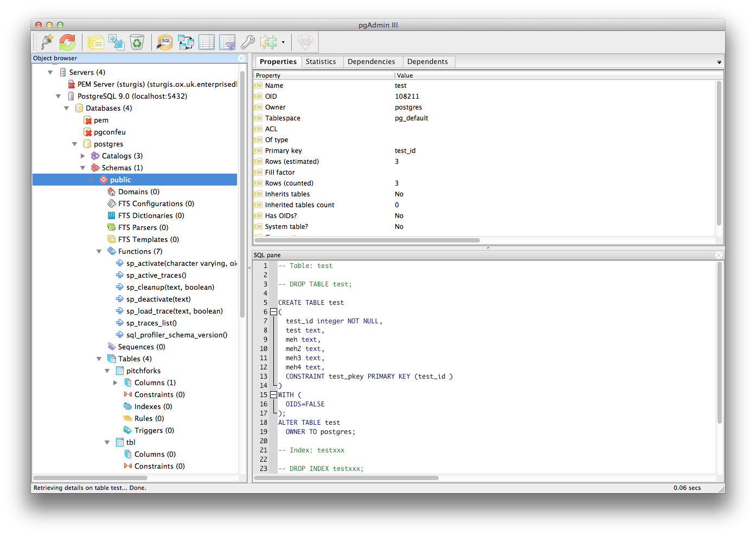Screen dimensions: 756x536
Task: Fold the CREATE TABLE block at line 6
Action: point(273,312)
